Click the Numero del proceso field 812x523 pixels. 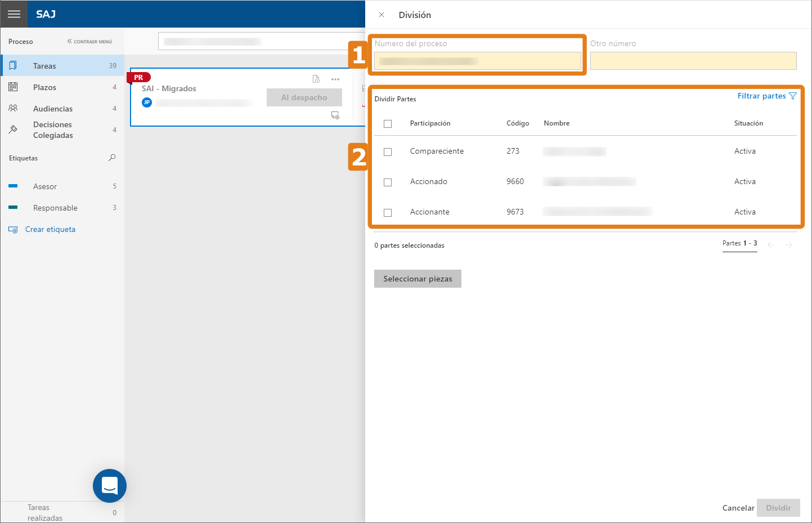pyautogui.click(x=478, y=61)
